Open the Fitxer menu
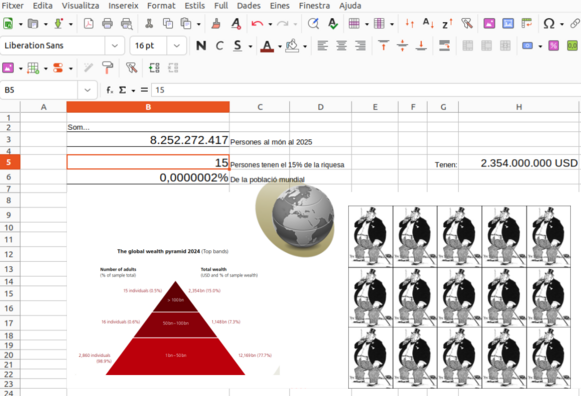Viewport: 581px width, 396px height. (x=13, y=6)
